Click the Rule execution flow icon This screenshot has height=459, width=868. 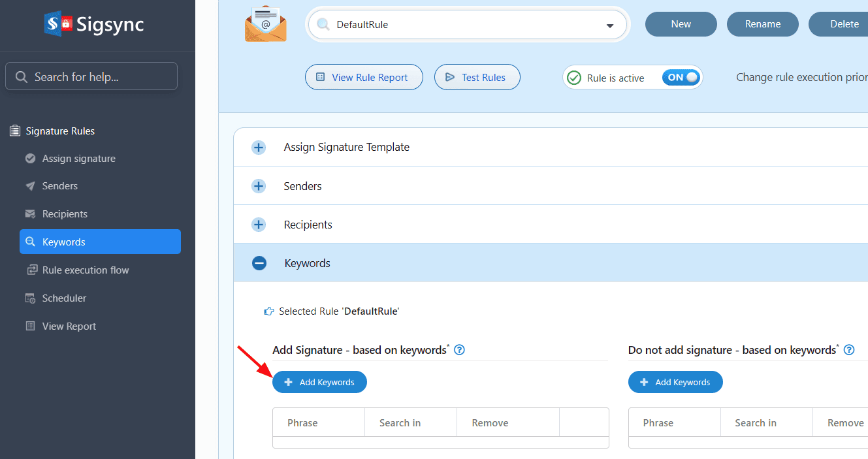coord(31,270)
